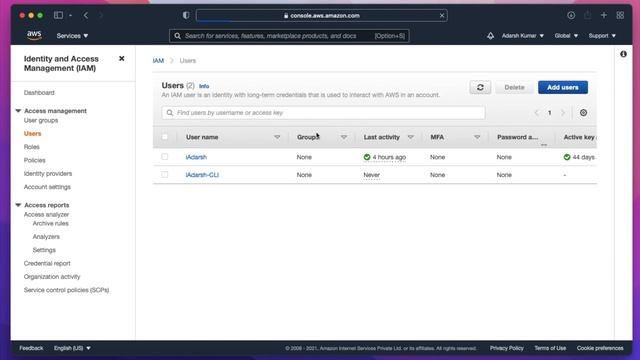
Task: Open the Global region dropdown
Action: pyautogui.click(x=566, y=36)
